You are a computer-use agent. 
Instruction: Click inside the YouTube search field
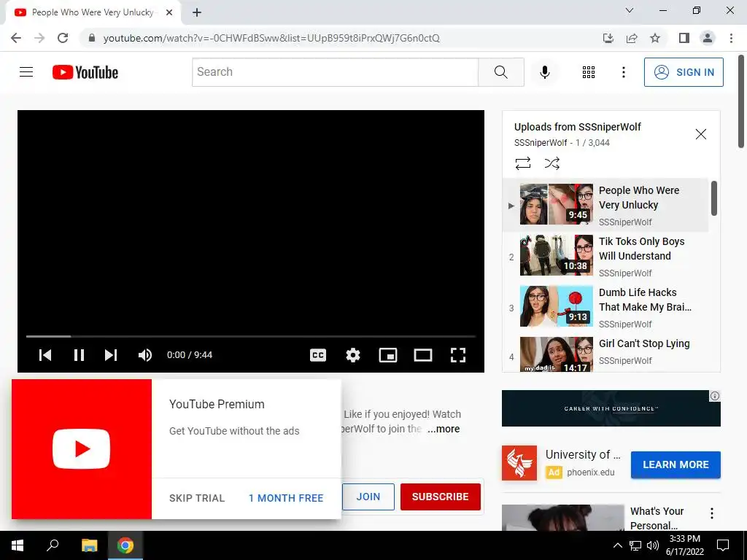click(336, 72)
